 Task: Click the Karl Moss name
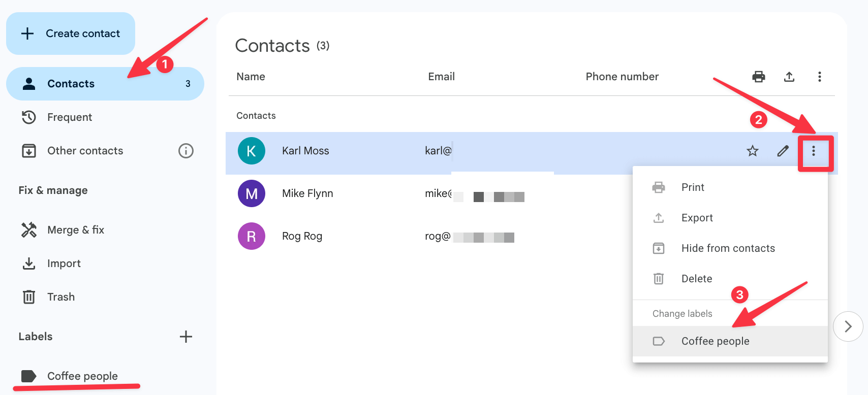pos(305,151)
